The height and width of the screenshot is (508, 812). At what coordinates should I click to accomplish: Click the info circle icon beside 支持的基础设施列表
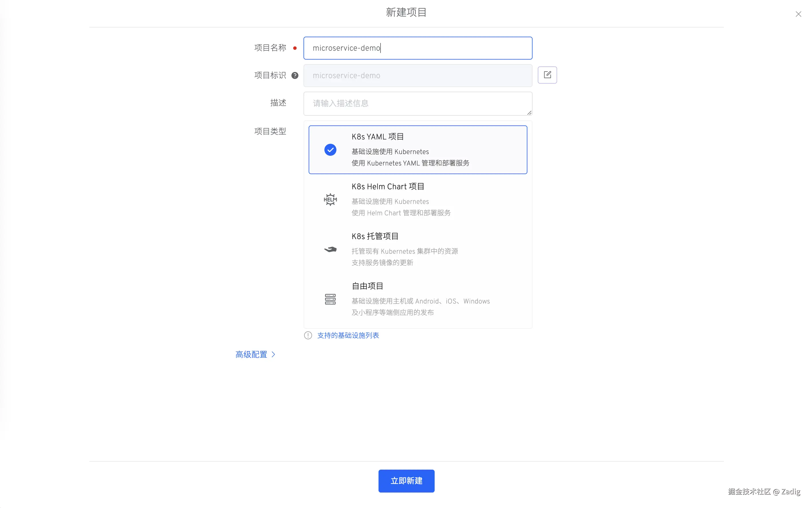(308, 335)
